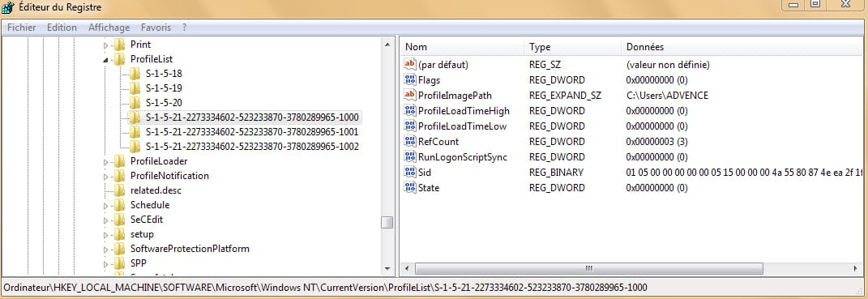Open the Fichier menu

point(22,27)
